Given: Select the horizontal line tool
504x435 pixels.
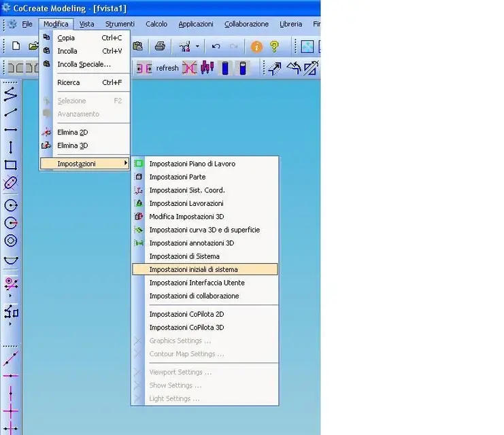Looking at the screenshot, I should [x=11, y=130].
